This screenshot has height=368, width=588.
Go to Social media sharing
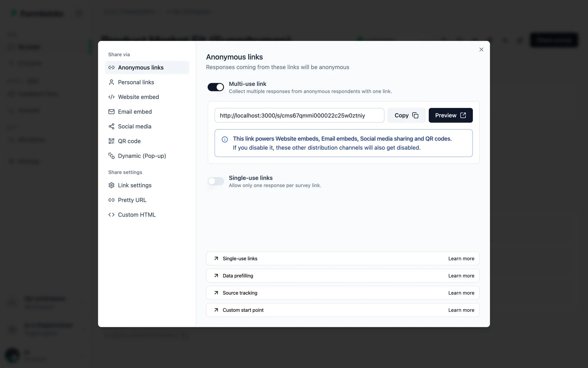click(x=147, y=126)
